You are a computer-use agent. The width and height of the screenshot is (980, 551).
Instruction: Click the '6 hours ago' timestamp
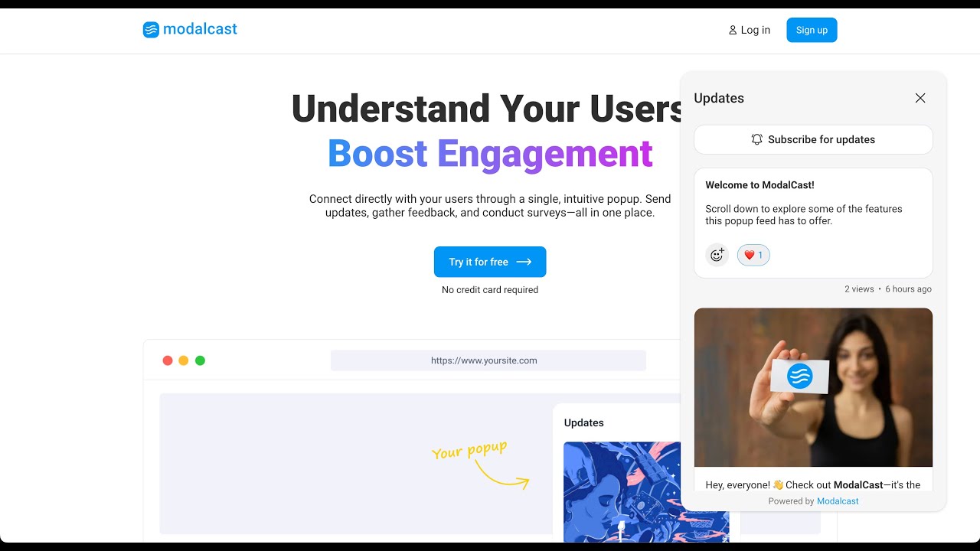908,289
